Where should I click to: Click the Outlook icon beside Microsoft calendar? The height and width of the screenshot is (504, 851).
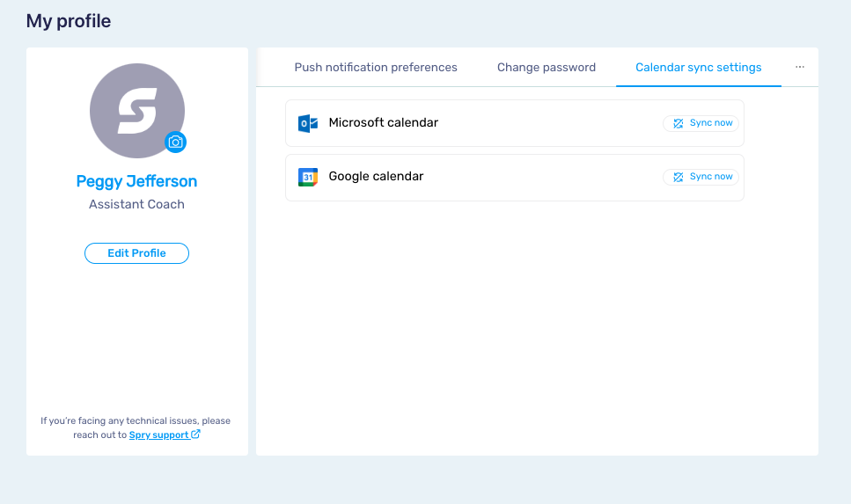pos(307,123)
